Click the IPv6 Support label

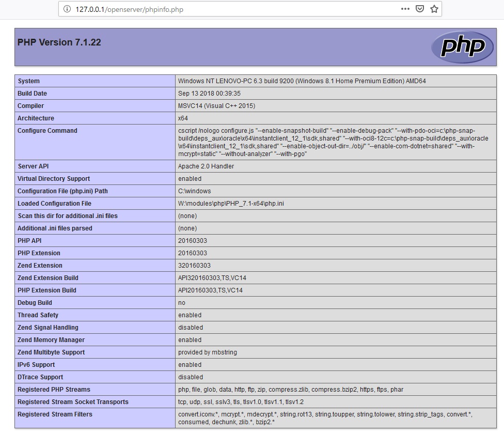(x=36, y=365)
